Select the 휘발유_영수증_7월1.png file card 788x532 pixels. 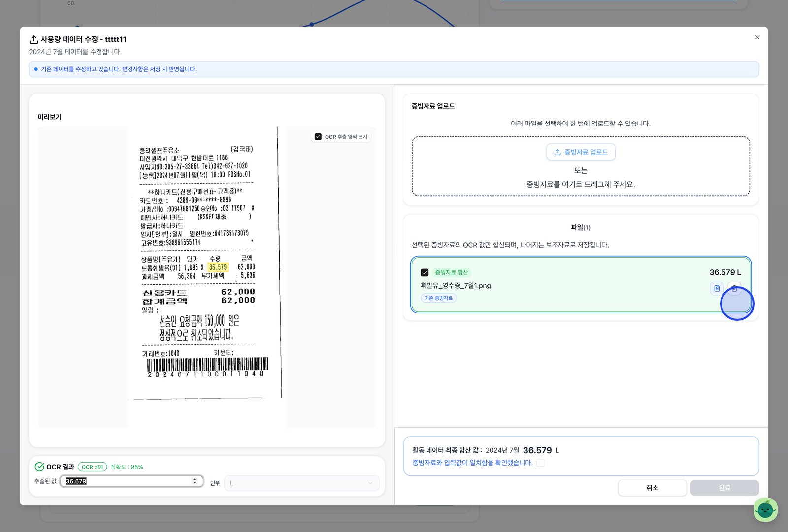pos(581,284)
